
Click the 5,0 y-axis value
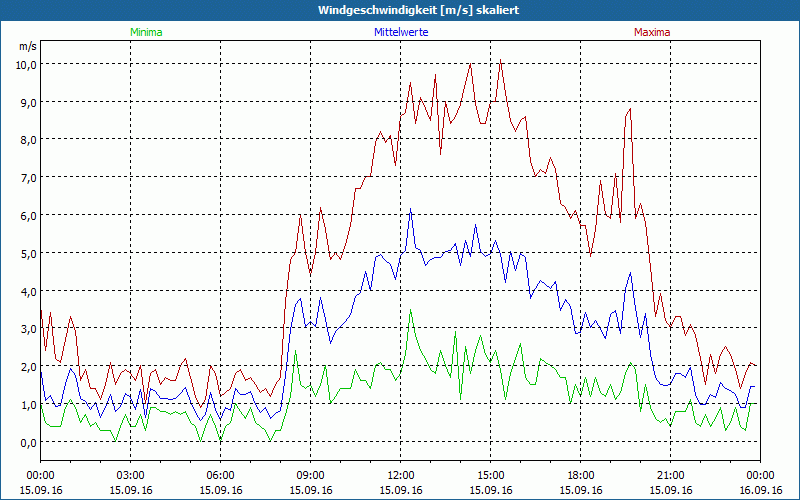(x=29, y=254)
